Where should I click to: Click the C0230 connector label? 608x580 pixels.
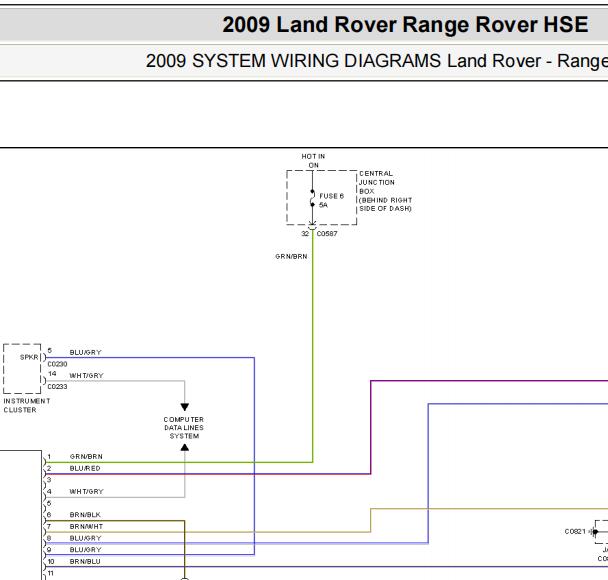57,364
